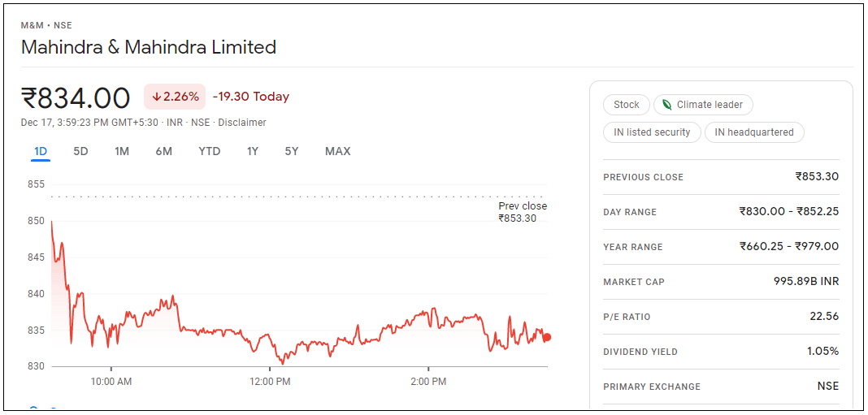Click the IN headquartered chip
The image size is (868, 415).
pyautogui.click(x=754, y=132)
